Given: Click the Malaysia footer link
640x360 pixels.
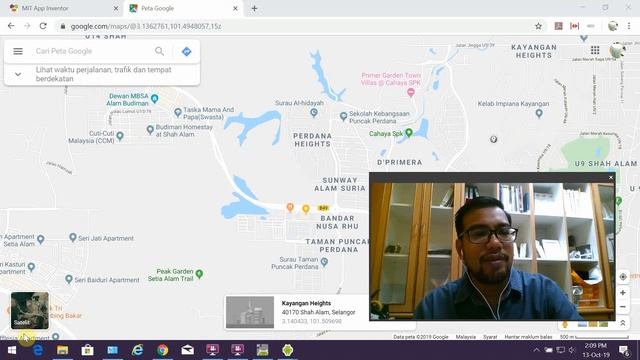Looking at the screenshot, I should pos(466,337).
